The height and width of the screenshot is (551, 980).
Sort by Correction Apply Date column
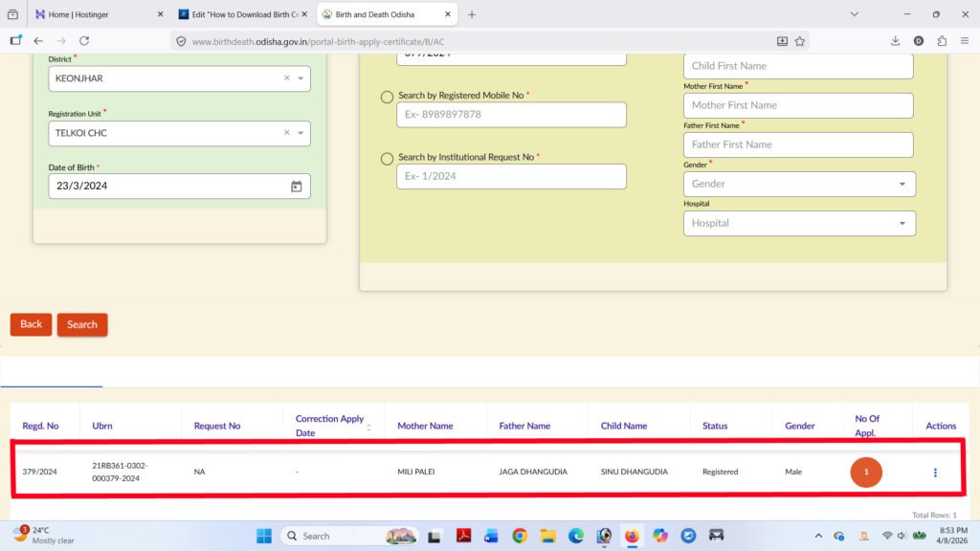[369, 427]
